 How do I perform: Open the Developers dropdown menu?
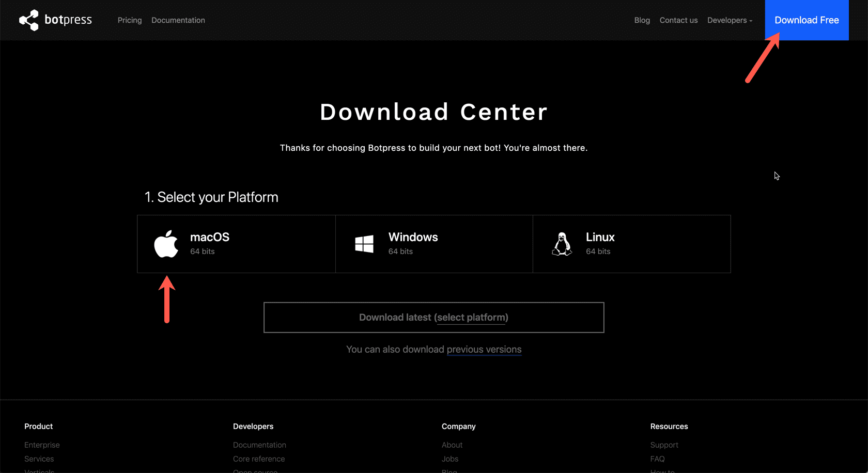(x=730, y=20)
